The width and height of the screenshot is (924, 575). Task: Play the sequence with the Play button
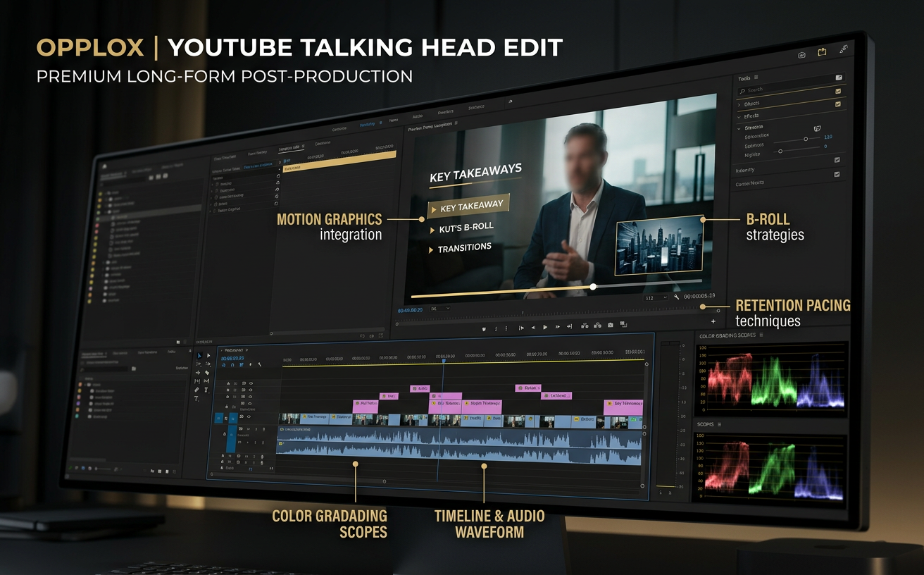pos(545,327)
